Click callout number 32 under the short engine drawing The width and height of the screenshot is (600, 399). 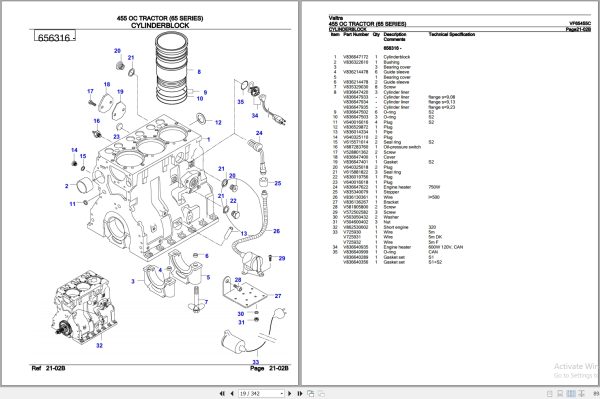[x=99, y=345]
